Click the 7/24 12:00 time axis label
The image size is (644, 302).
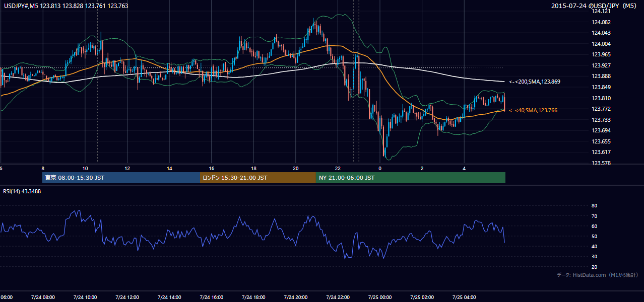coord(127,297)
